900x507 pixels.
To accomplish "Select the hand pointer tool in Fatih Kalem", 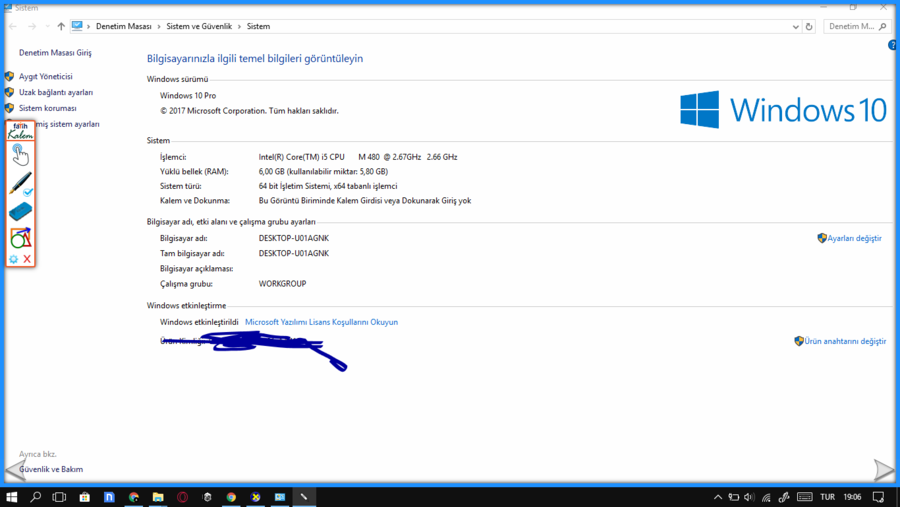I will 20,155.
